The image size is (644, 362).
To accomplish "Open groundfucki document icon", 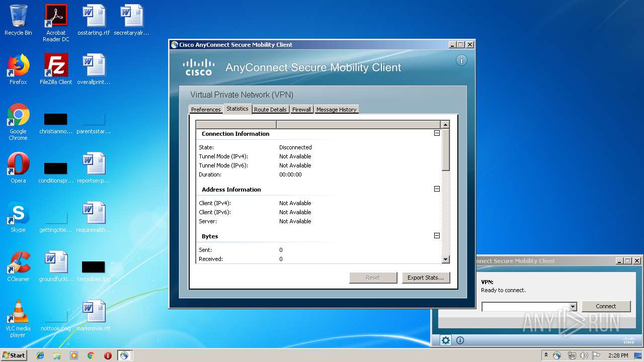I will pyautogui.click(x=56, y=266).
